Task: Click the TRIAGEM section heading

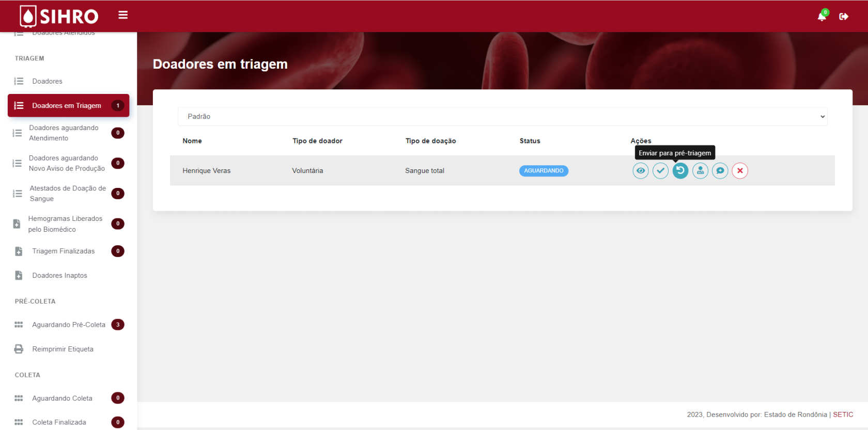Action: click(29, 58)
